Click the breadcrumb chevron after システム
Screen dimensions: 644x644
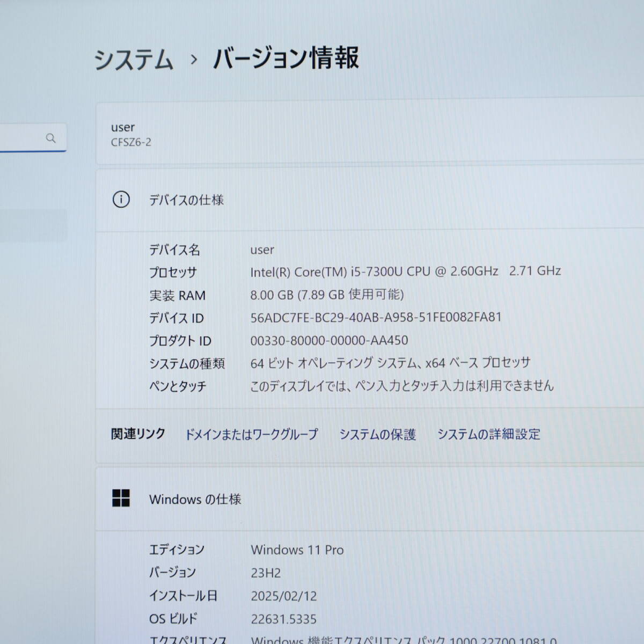[x=194, y=60]
